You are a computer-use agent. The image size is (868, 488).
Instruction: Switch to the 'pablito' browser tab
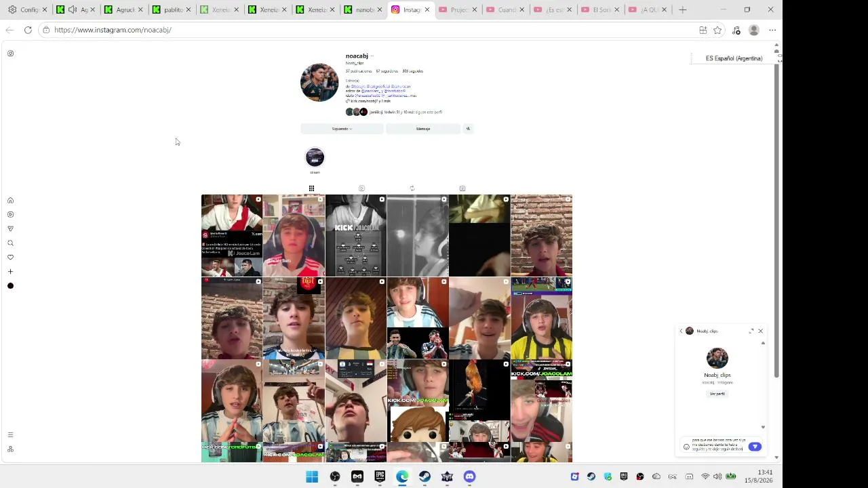(172, 9)
